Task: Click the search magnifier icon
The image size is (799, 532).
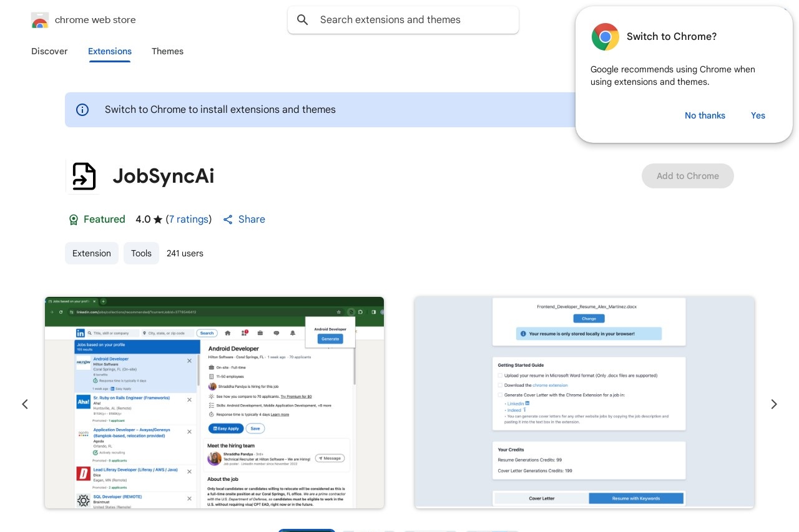Action: 303,20
